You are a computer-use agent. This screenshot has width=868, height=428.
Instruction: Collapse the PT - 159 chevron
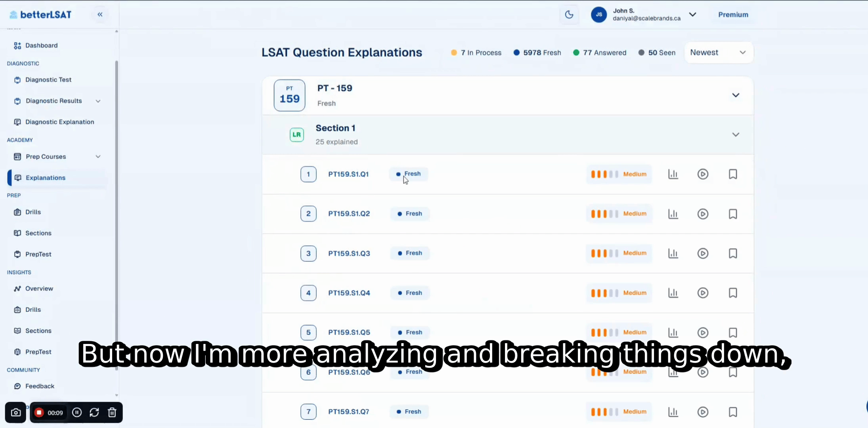pyautogui.click(x=736, y=95)
